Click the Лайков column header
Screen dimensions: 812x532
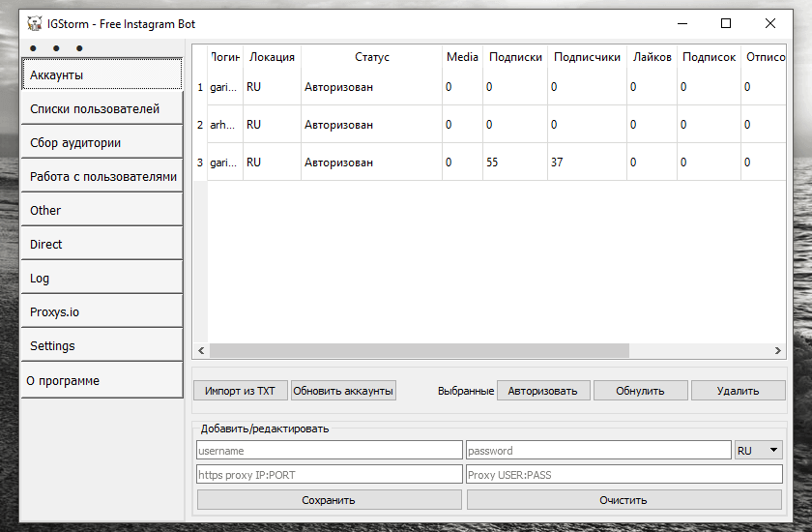[x=652, y=57]
